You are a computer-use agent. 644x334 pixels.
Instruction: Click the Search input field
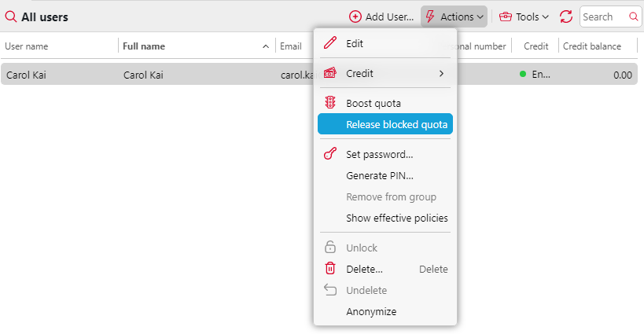click(x=603, y=17)
